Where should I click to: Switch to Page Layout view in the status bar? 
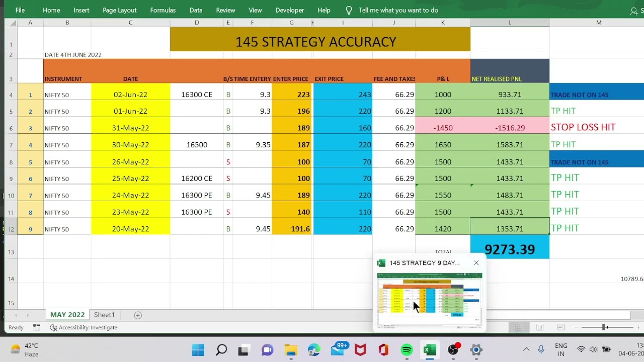pyautogui.click(x=540, y=327)
